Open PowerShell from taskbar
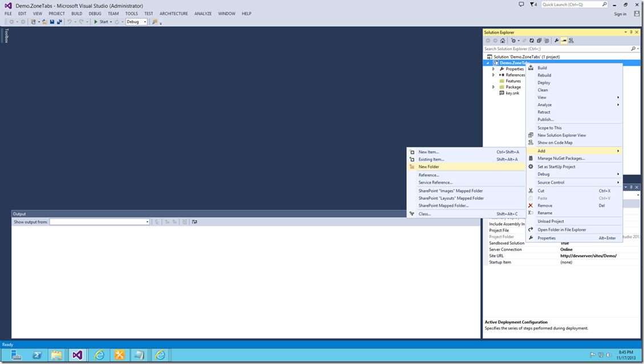Viewport: 644px width, 364px height. 37,355
